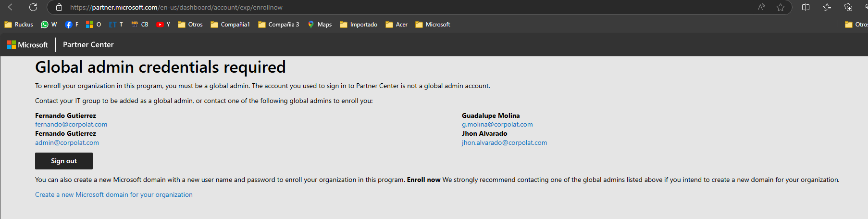Open Otros bookmarks folder
868x219 pixels.
[x=190, y=25]
